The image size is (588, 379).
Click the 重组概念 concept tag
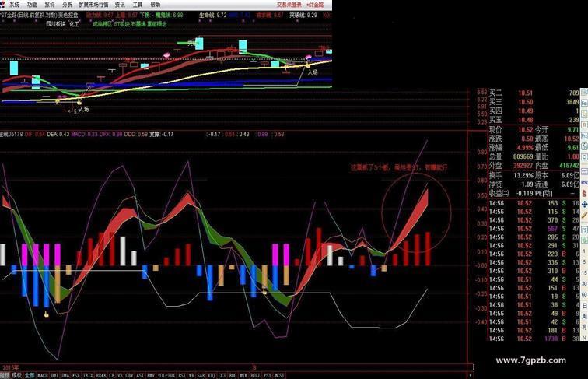(x=157, y=23)
